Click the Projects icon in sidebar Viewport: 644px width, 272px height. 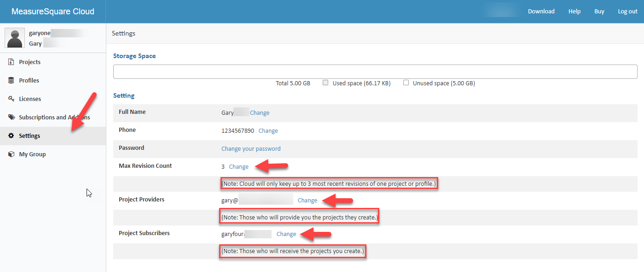pyautogui.click(x=11, y=62)
